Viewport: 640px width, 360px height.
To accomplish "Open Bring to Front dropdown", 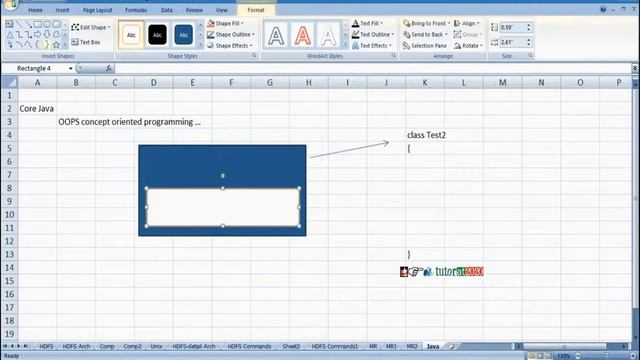I will pos(426,23).
